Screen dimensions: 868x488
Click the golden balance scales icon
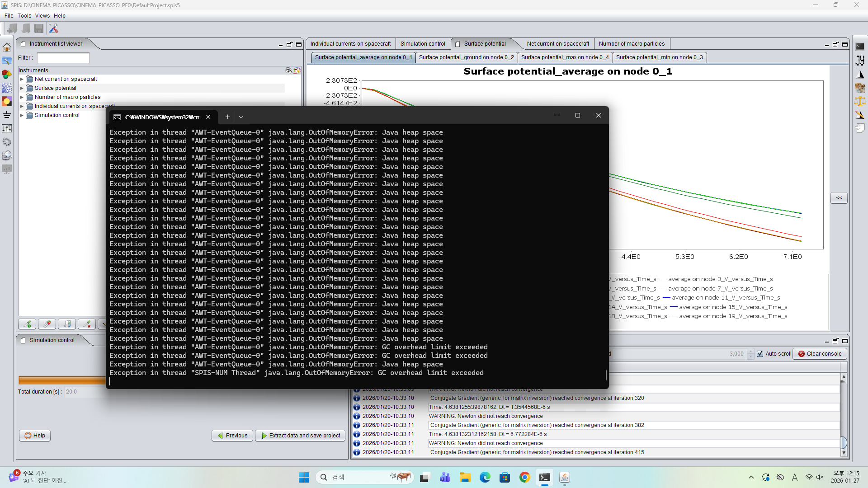click(860, 101)
